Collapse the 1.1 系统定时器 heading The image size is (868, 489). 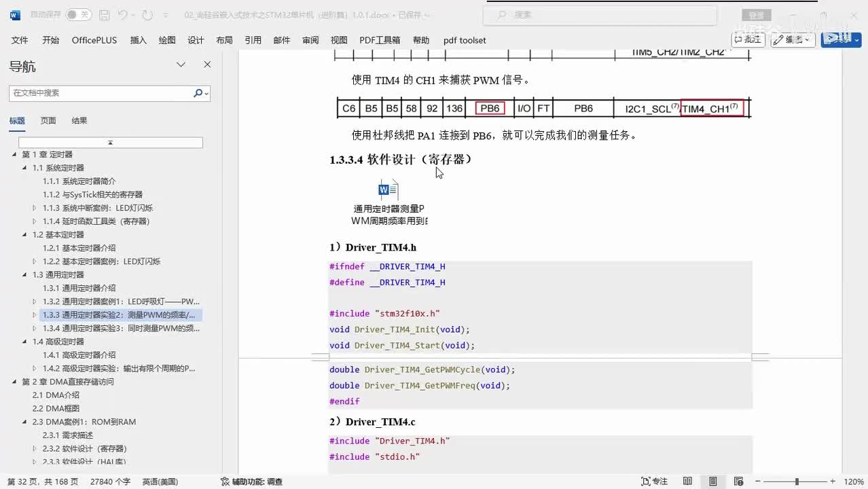[25, 168]
